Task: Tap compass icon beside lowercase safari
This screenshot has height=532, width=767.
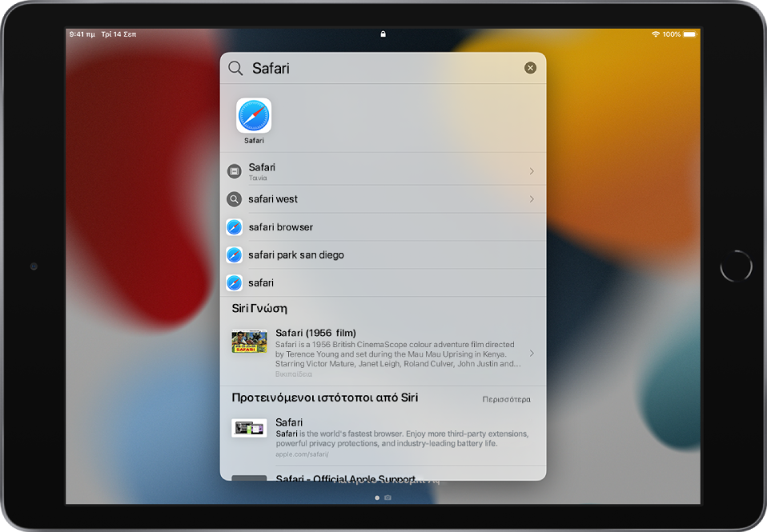Action: (x=235, y=282)
